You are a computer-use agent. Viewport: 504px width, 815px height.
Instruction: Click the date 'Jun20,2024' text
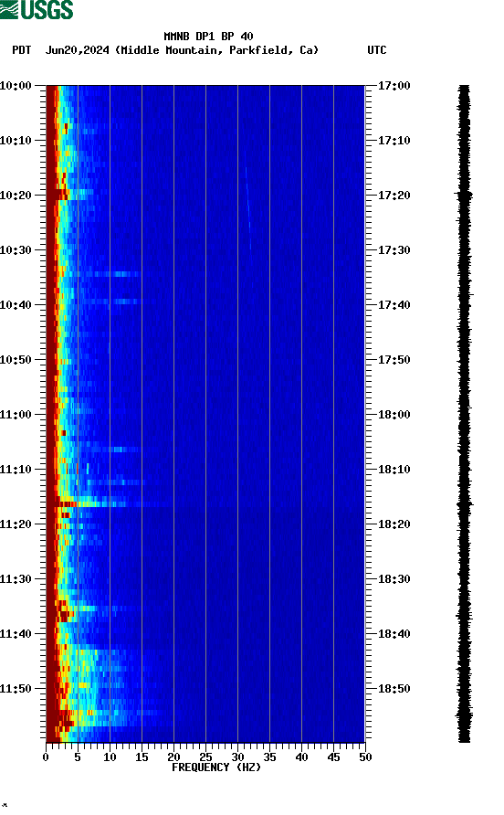click(x=78, y=50)
